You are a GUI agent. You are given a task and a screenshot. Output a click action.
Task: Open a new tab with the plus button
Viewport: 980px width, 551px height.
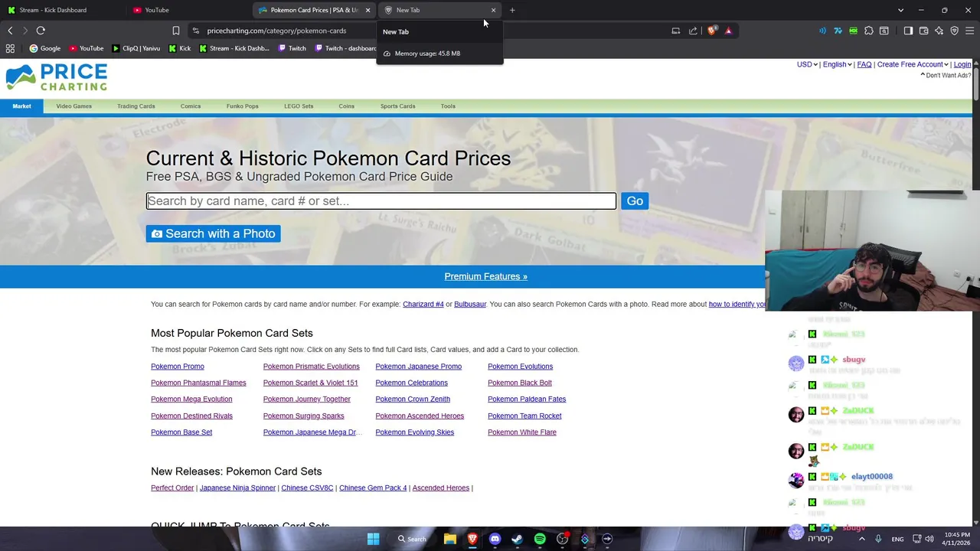point(512,10)
